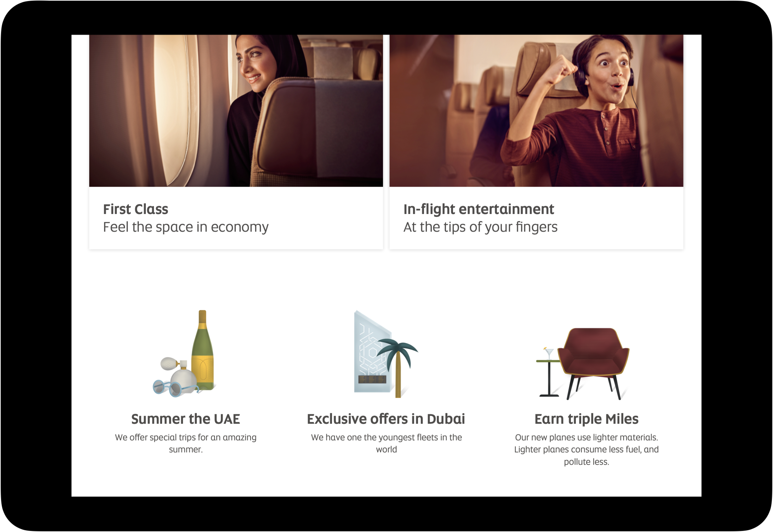Select 'Feel the space in economy' subtitle
The image size is (773, 532).
click(x=186, y=227)
